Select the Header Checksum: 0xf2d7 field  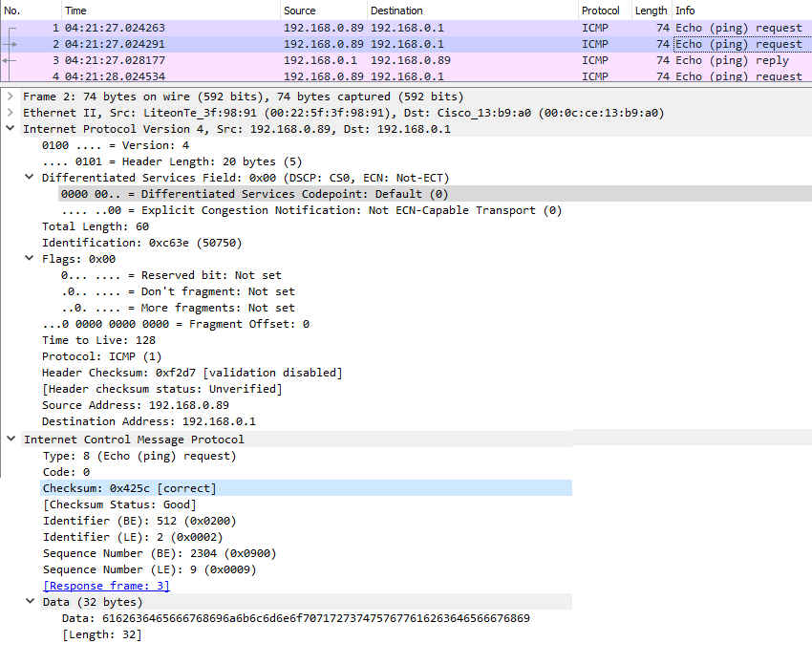point(191,373)
